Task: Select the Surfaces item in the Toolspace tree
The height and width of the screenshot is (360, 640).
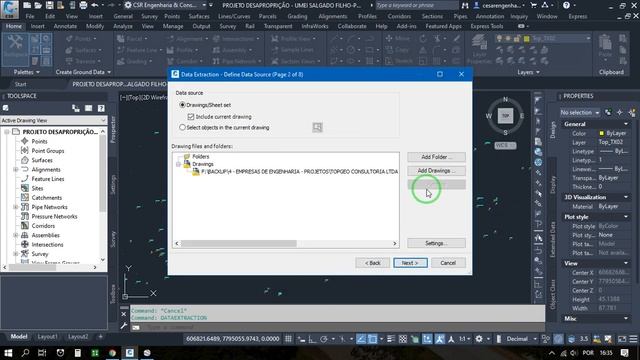Action: pyautogui.click(x=42, y=160)
